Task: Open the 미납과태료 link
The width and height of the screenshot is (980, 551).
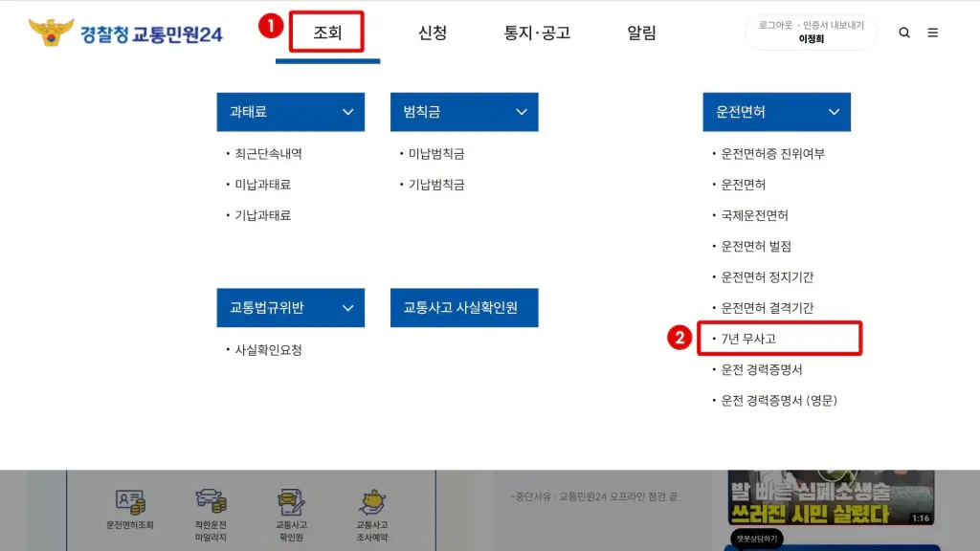Action: pyautogui.click(x=262, y=185)
